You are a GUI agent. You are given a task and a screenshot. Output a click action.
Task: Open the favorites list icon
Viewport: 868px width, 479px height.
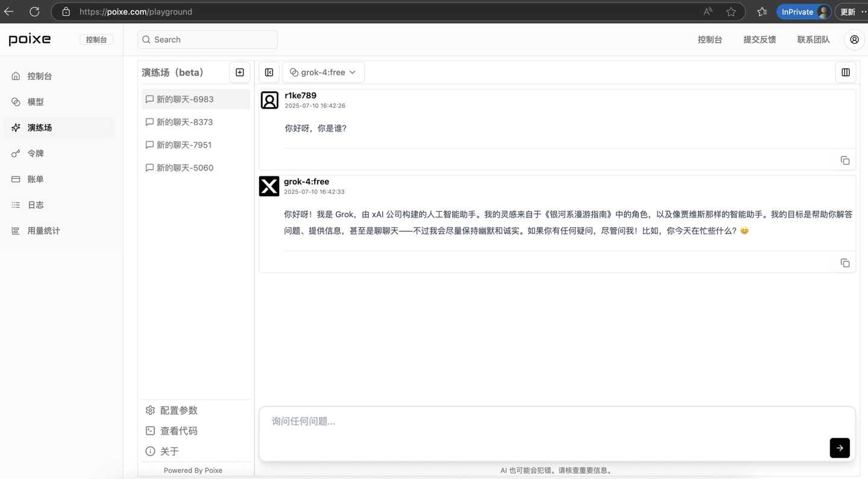click(762, 11)
